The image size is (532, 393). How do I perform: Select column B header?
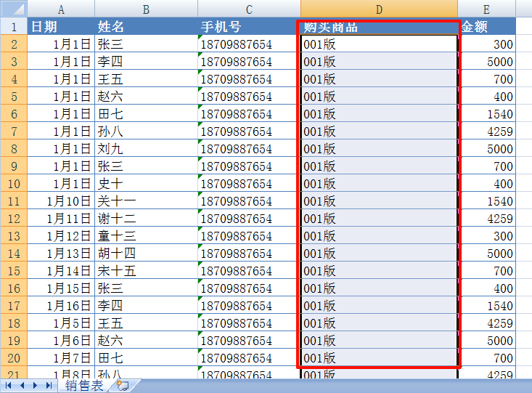tap(146, 9)
